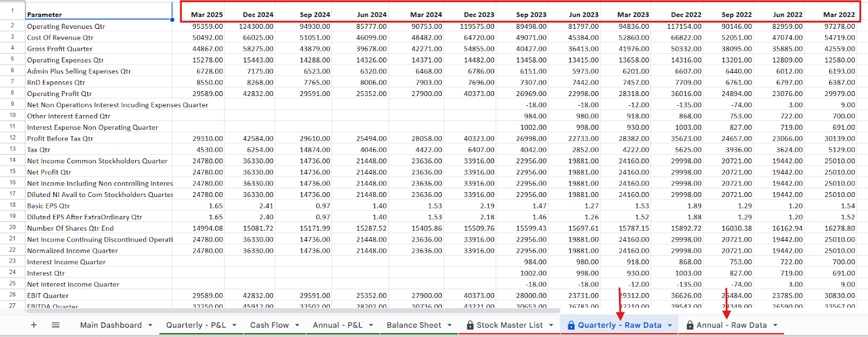868x337 pixels.
Task: Select the Dec 2022 column header cell
Action: [677, 11]
